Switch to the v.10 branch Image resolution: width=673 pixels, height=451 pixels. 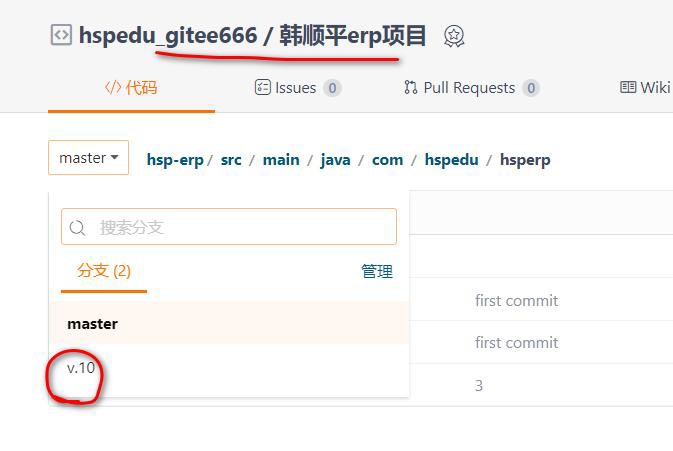pos(81,367)
